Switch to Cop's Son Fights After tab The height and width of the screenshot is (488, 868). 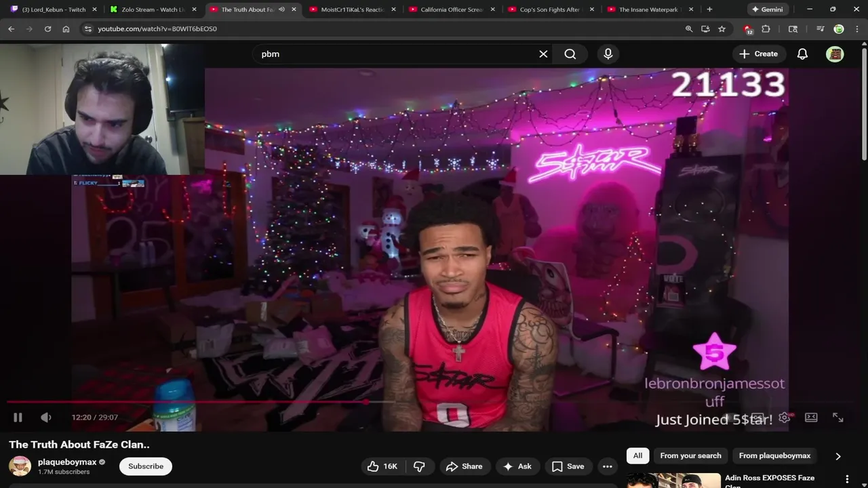click(x=550, y=9)
